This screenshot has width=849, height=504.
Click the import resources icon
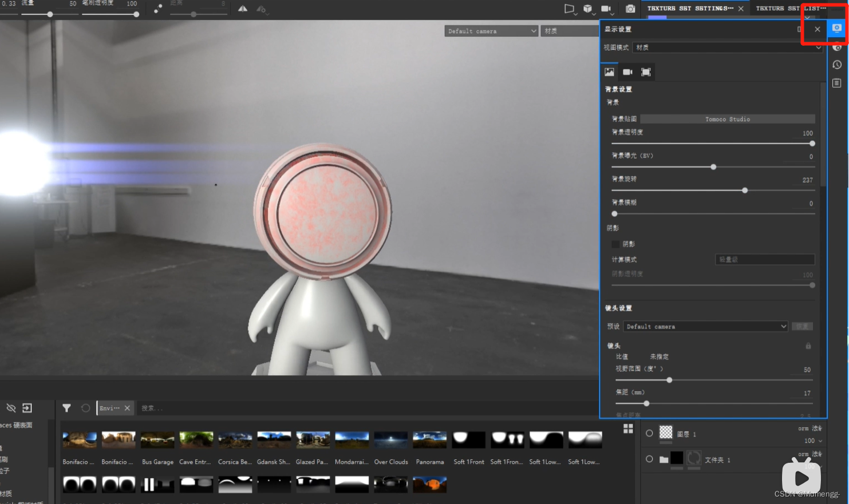click(27, 408)
